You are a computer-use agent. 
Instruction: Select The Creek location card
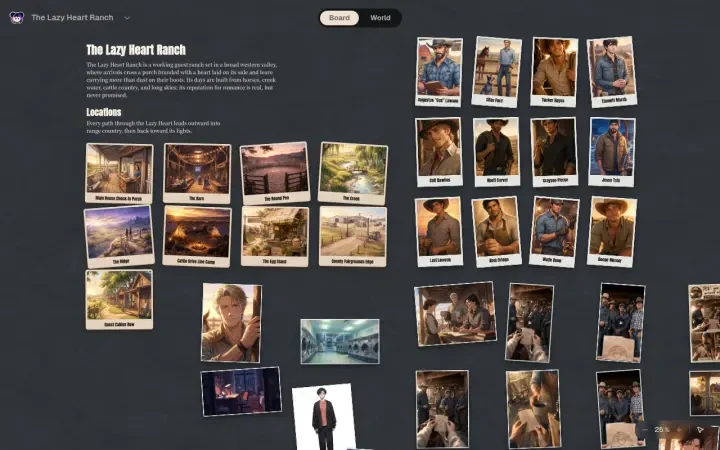pyautogui.click(x=353, y=173)
